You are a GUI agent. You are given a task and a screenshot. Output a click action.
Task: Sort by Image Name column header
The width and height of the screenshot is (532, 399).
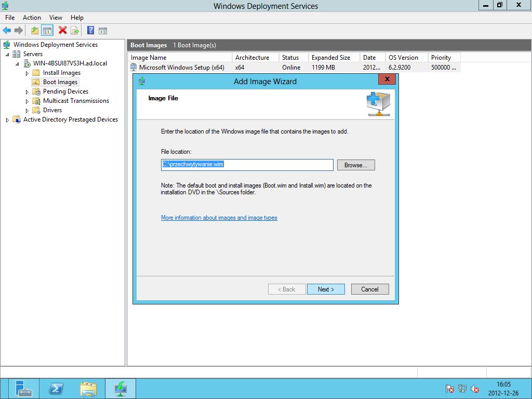[180, 58]
